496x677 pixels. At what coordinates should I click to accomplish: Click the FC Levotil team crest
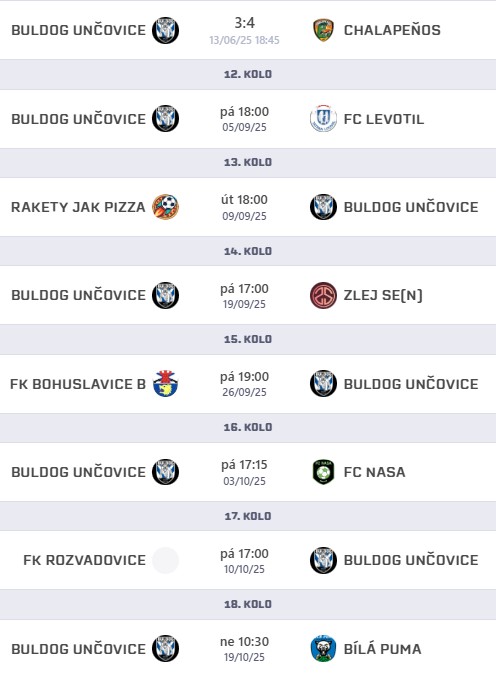coord(323,119)
